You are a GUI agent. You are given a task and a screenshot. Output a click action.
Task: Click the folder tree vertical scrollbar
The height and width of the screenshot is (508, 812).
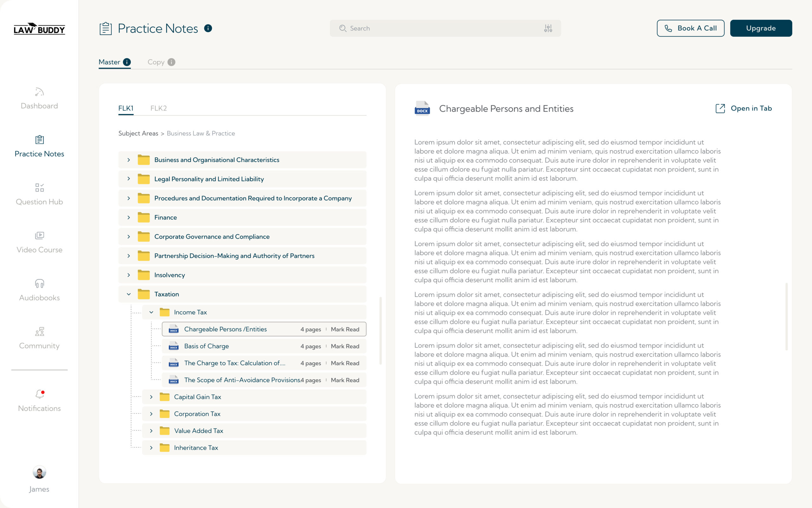380,330
